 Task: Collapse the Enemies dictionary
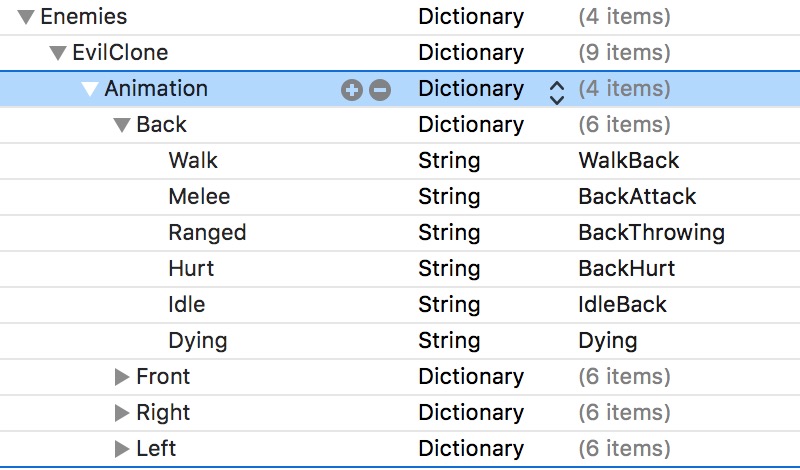(x=26, y=17)
